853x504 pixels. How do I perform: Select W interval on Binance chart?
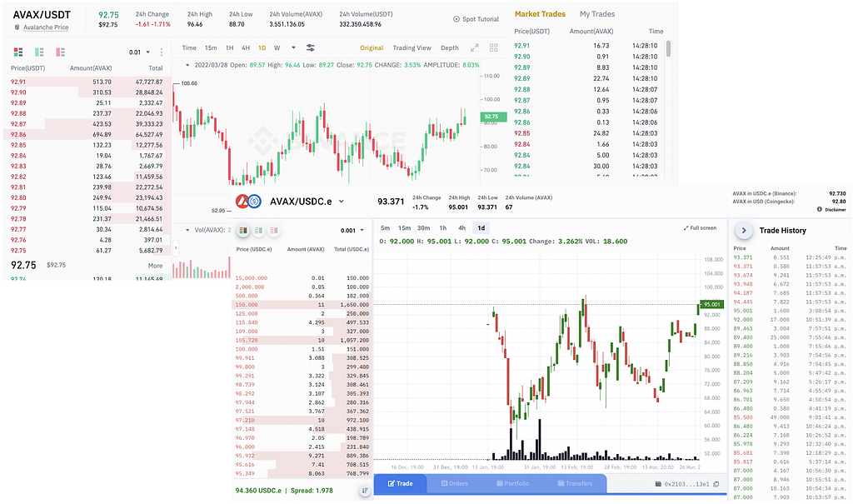point(277,47)
